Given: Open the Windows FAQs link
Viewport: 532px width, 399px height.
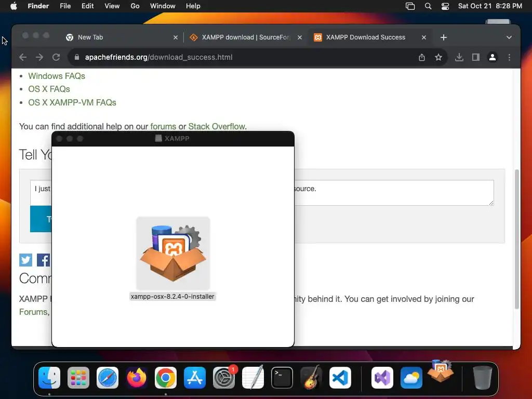Looking at the screenshot, I should click(57, 76).
